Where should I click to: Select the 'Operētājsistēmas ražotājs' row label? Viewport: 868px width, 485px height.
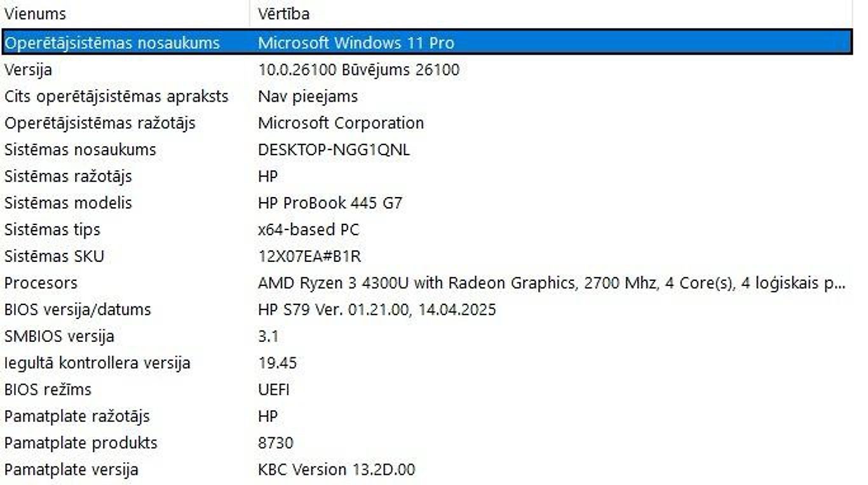point(100,123)
